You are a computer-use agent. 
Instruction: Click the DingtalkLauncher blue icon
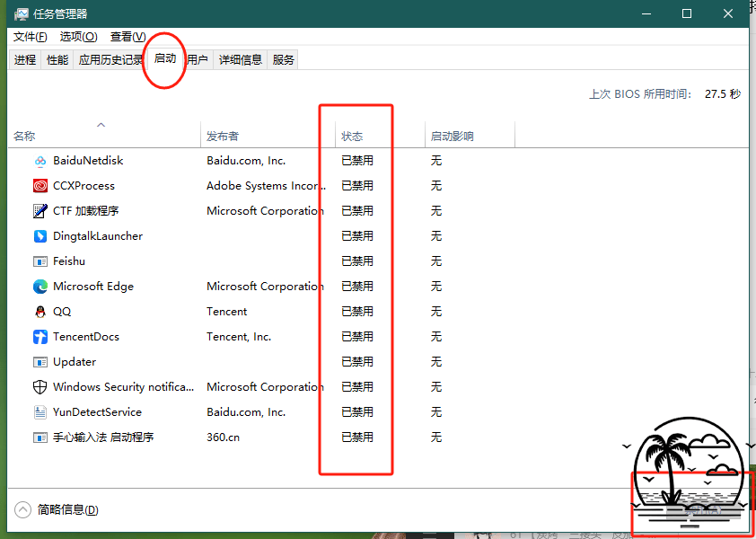pyautogui.click(x=40, y=236)
